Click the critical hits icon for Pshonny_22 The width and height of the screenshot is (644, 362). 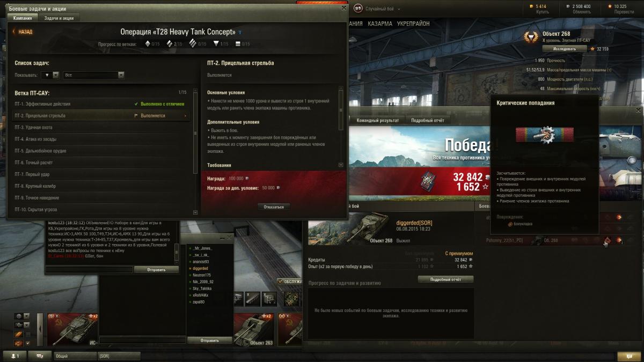607,240
